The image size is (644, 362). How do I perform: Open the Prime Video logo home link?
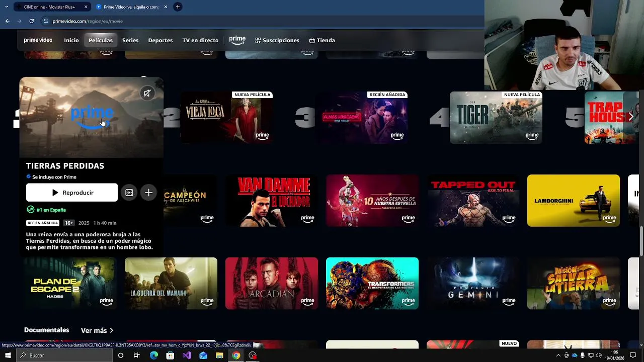click(38, 40)
